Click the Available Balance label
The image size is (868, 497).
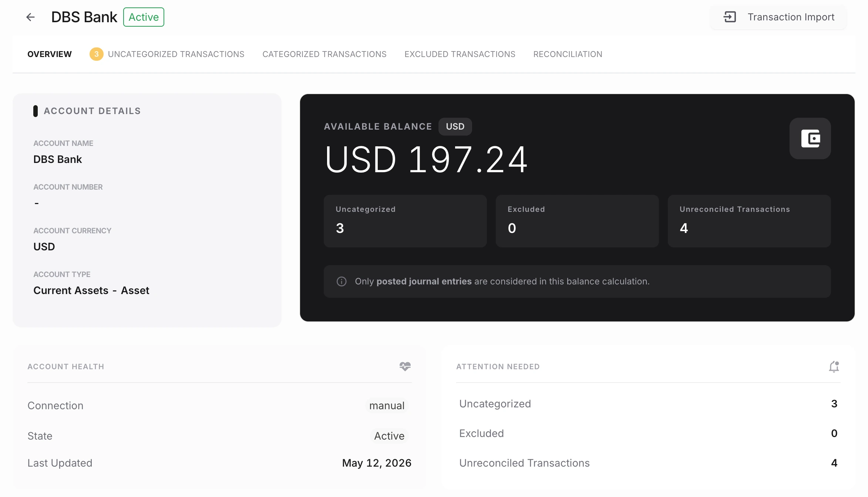(378, 127)
